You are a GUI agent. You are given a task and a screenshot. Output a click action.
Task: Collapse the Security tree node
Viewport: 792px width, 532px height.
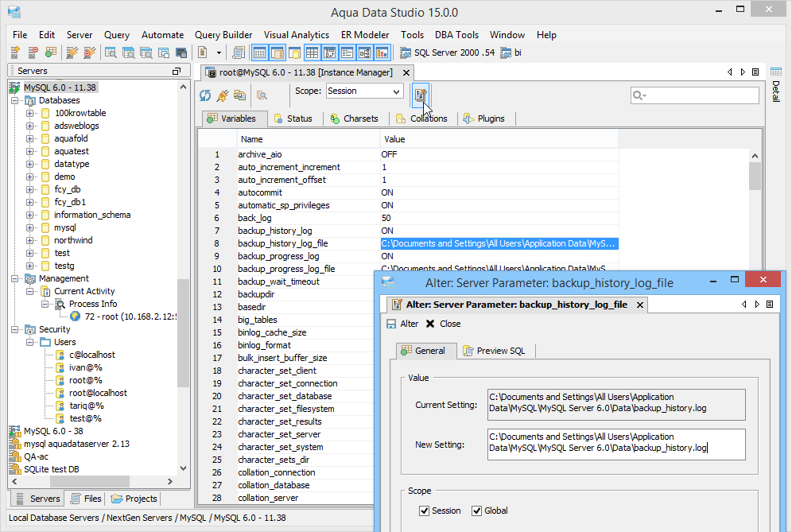pyautogui.click(x=14, y=329)
